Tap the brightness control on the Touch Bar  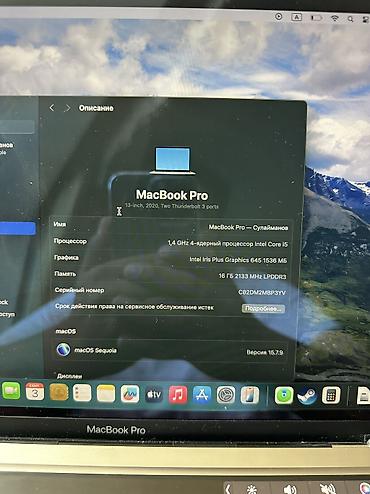252,489
